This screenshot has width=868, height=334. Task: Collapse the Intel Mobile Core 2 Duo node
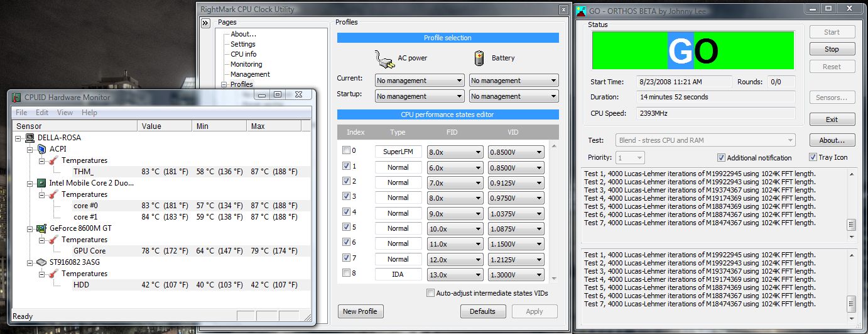30,183
